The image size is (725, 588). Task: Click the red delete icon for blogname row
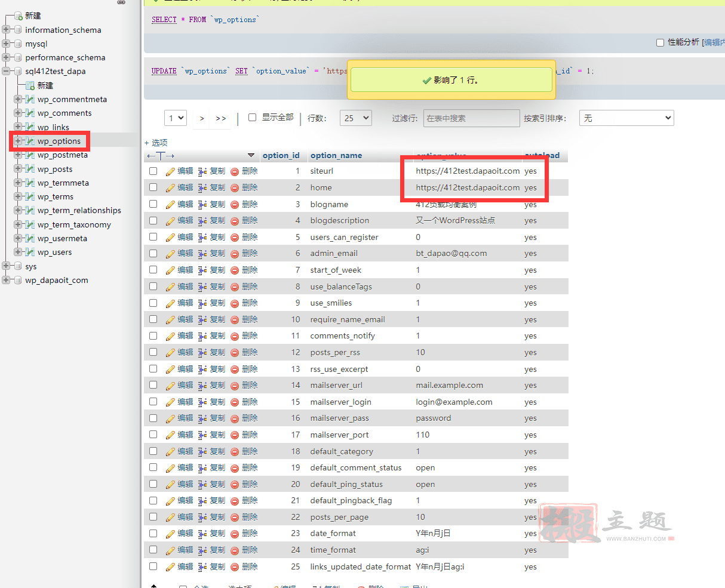235,205
